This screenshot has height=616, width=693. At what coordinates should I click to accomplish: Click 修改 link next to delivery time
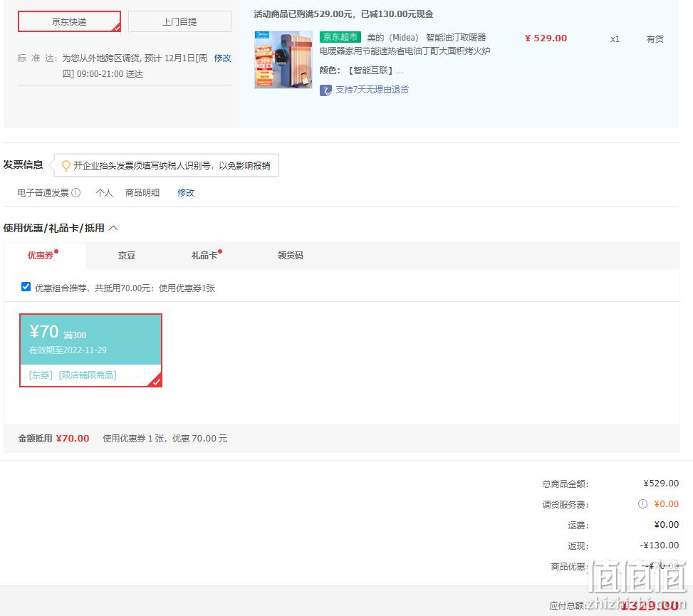(222, 58)
